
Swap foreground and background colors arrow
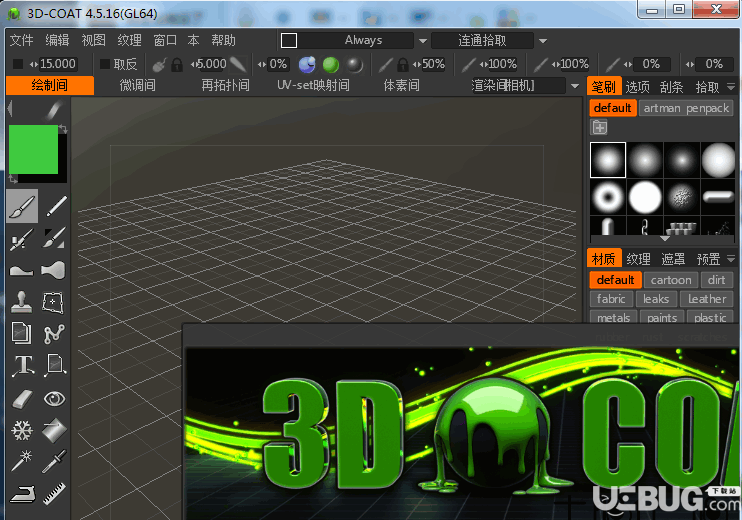click(x=63, y=129)
